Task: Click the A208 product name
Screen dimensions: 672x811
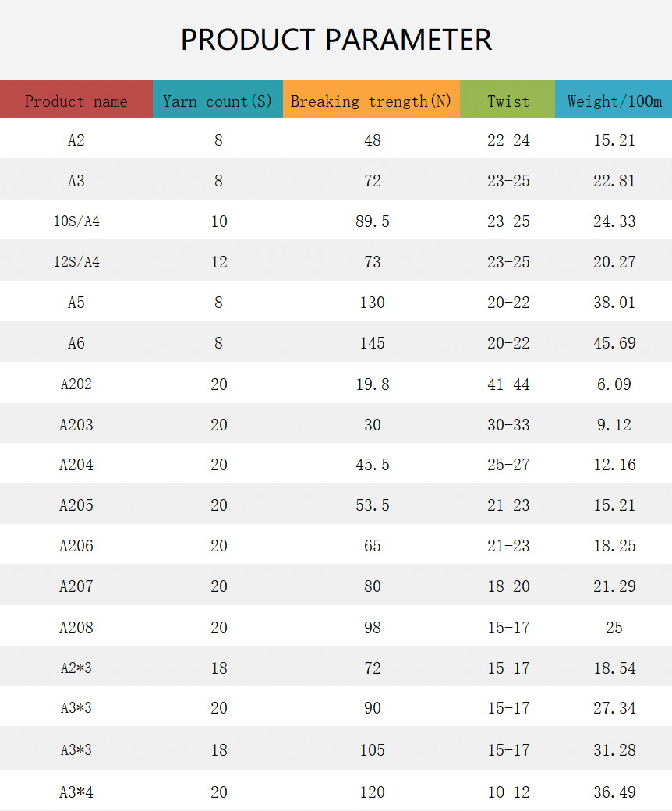Action: tap(76, 628)
